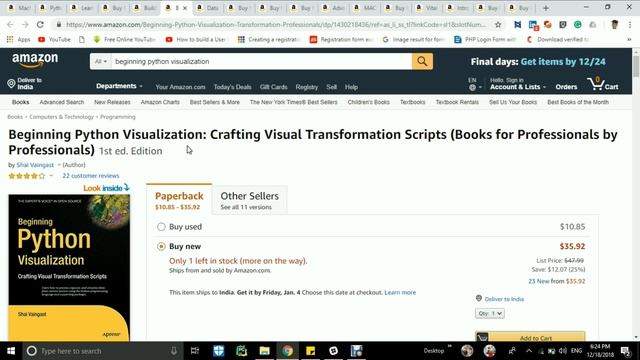Click Get items by 12/24 banner
640x360 pixels.
[x=563, y=62]
